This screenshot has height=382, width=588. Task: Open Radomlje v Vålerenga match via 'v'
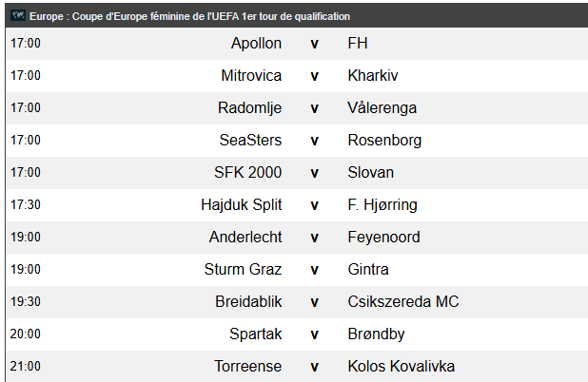pyautogui.click(x=314, y=108)
